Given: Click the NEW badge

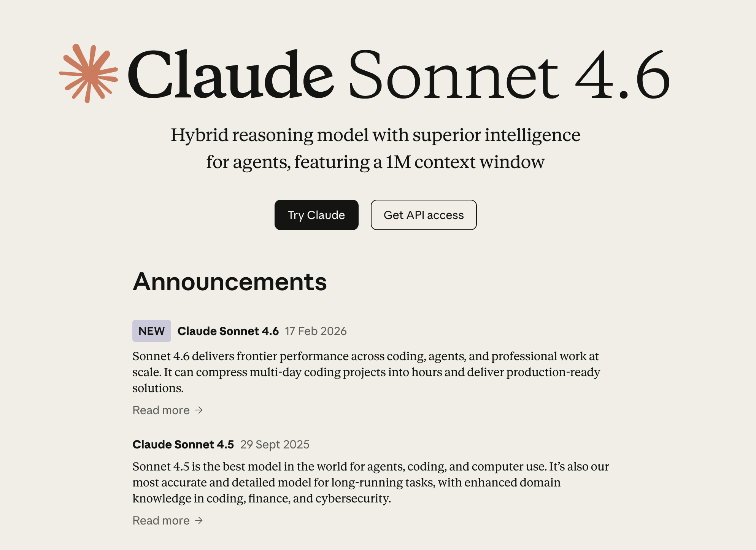Looking at the screenshot, I should coord(151,331).
